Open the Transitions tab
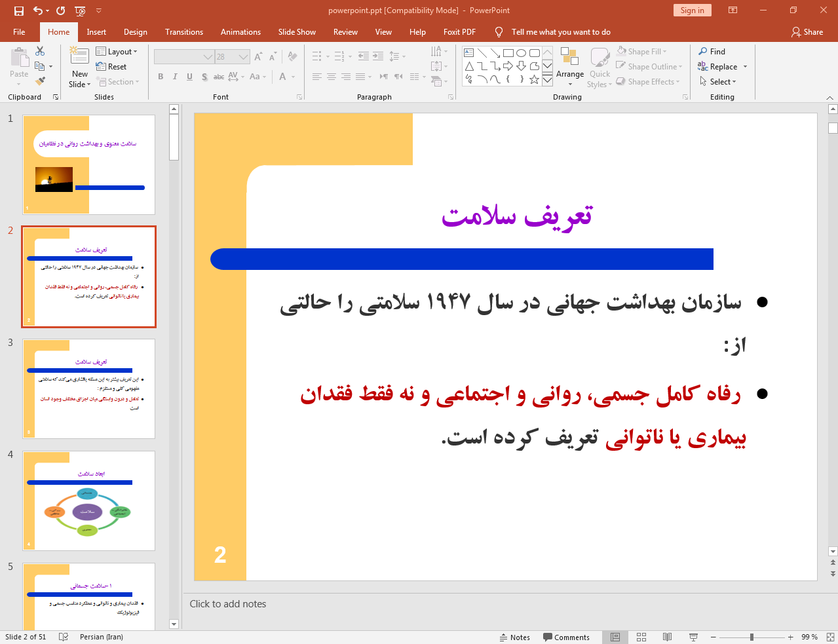The image size is (838, 644). [184, 32]
